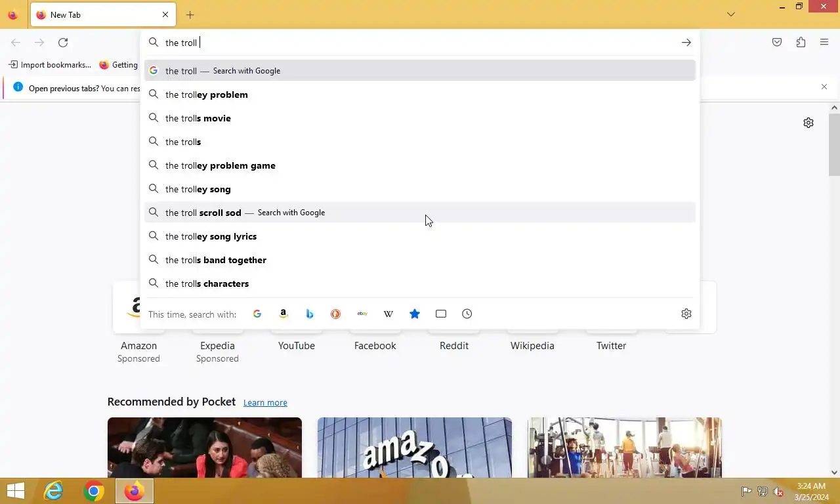Screen dimensions: 840x504
Task: Open Learn more Pocket link
Action: (265, 402)
